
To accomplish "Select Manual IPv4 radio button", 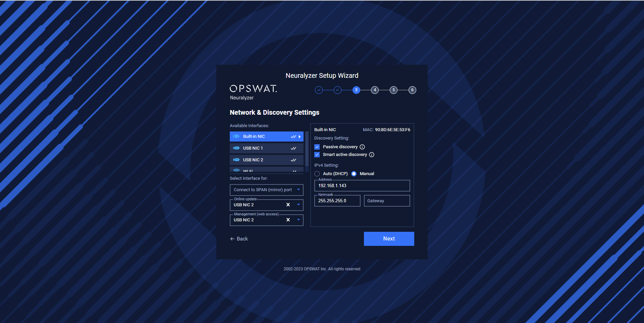I will click(354, 174).
